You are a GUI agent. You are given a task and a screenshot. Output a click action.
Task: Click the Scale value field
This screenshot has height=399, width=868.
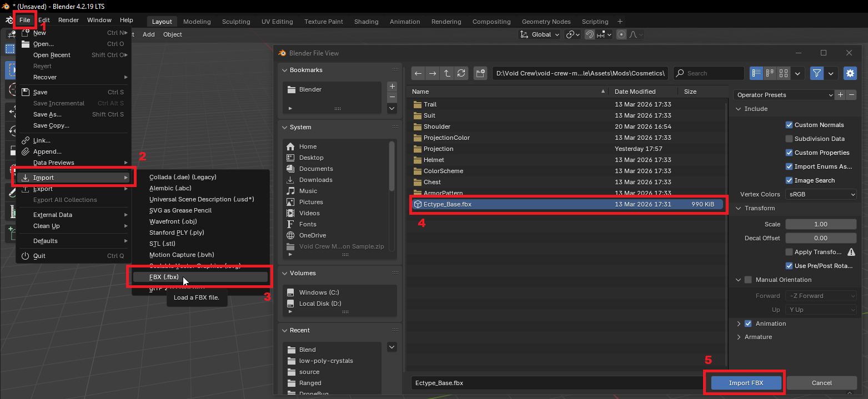(x=820, y=224)
